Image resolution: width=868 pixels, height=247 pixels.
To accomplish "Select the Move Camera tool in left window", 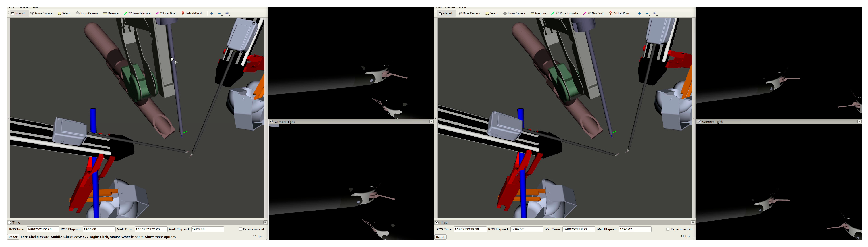I will (41, 13).
